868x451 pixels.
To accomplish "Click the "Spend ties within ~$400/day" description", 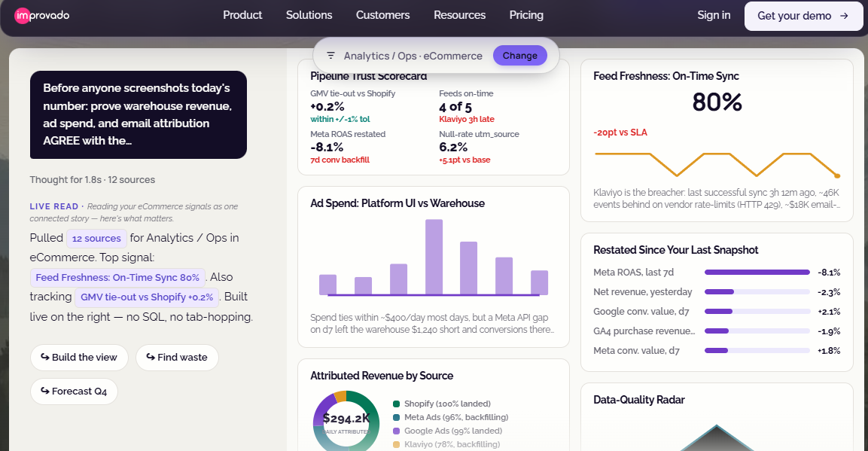I will 432,324.
